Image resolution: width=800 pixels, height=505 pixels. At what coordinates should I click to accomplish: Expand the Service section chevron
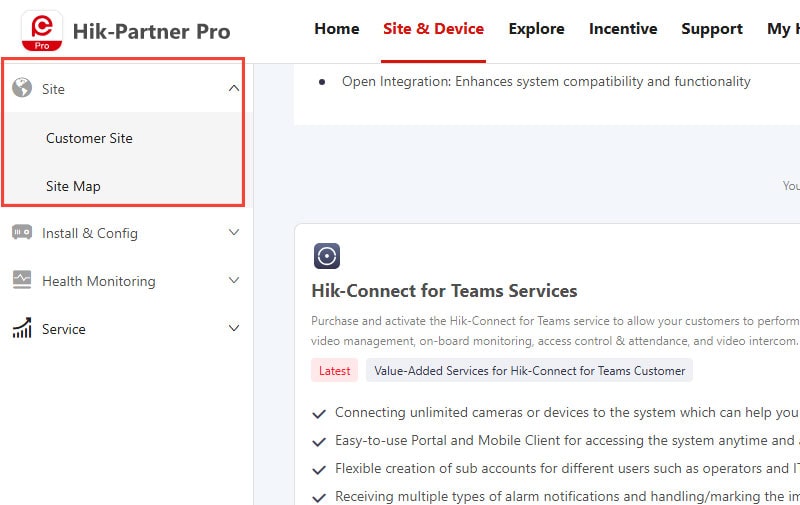[x=234, y=328]
